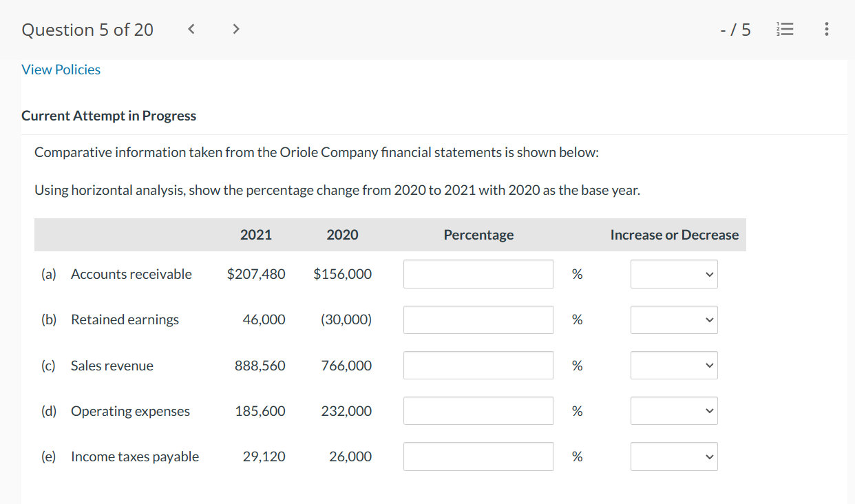Screen dimensions: 855x504
Task: Open the three-dot more options menu
Action: [826, 30]
